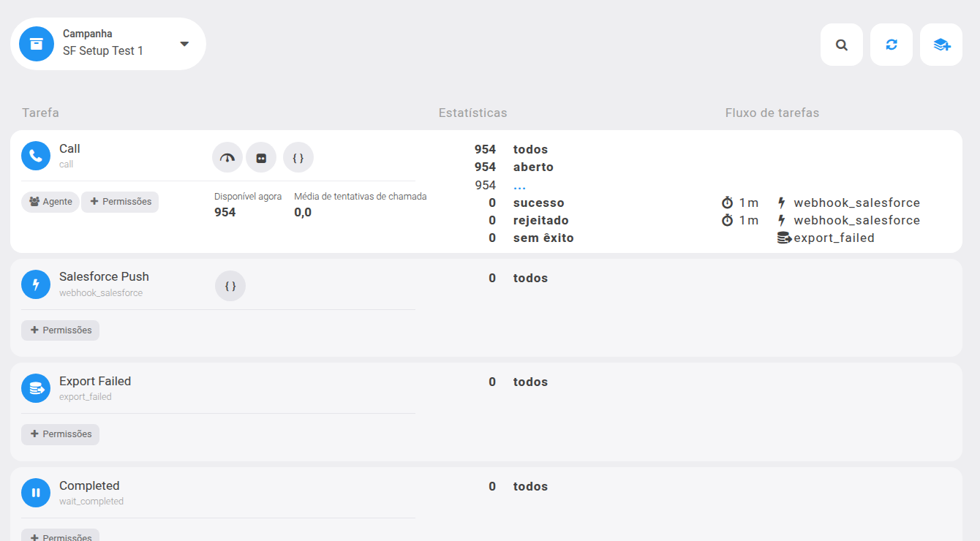The width and height of the screenshot is (980, 541).
Task: Open the gauge icon in the Call row
Action: coord(227,157)
